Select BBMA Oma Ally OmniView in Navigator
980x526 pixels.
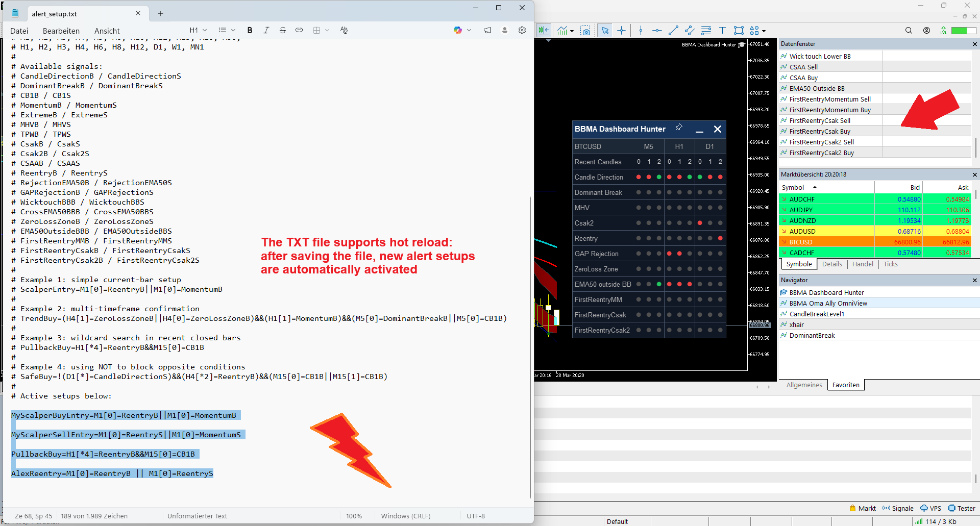pos(878,303)
